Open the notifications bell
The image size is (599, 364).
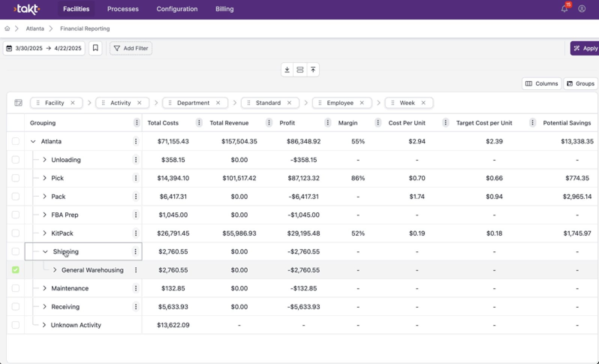[x=564, y=9]
